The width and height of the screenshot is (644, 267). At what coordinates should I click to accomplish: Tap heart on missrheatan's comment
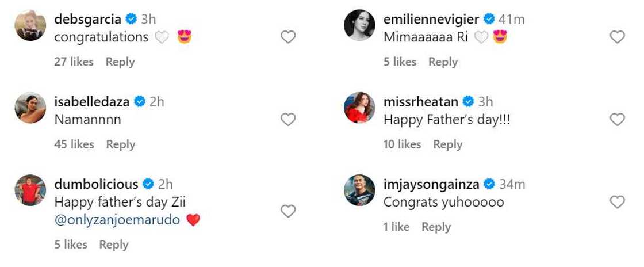coord(617,120)
